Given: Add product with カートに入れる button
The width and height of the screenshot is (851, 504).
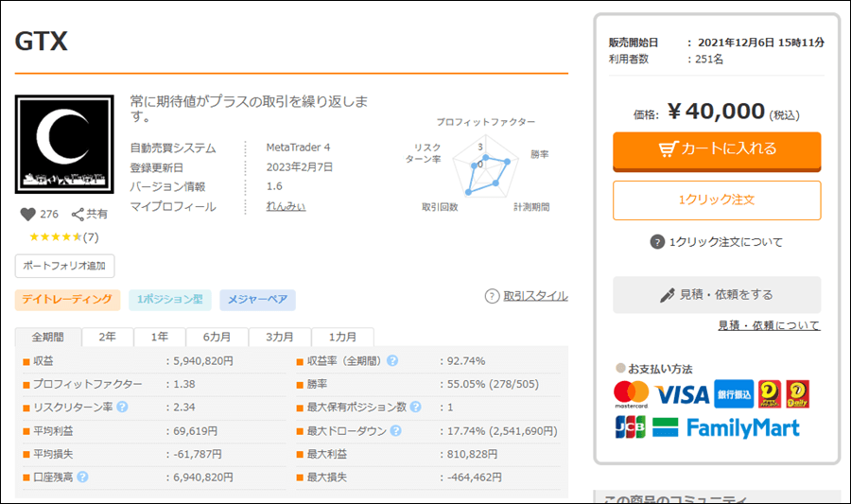Looking at the screenshot, I should pyautogui.click(x=717, y=149).
